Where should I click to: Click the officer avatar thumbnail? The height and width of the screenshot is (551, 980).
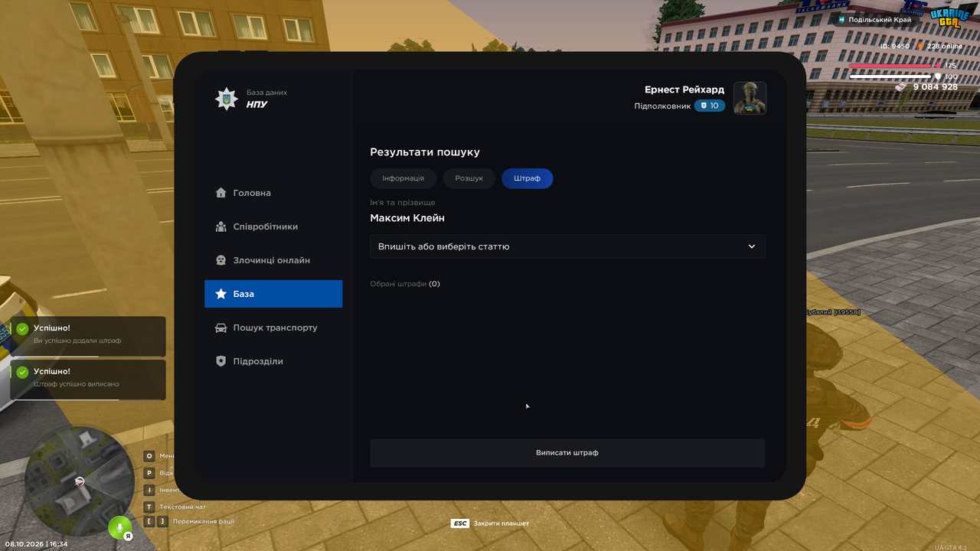point(750,98)
